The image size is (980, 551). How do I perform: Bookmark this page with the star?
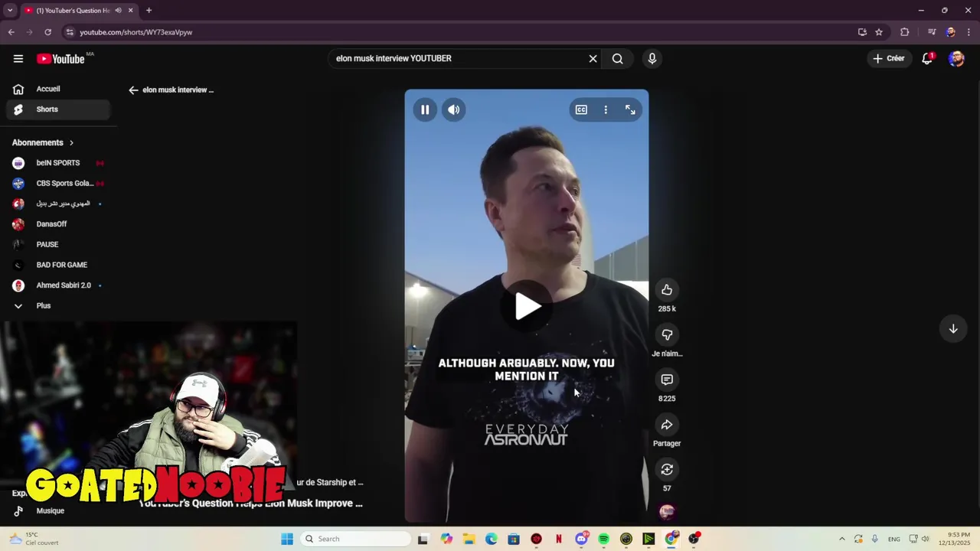(879, 32)
